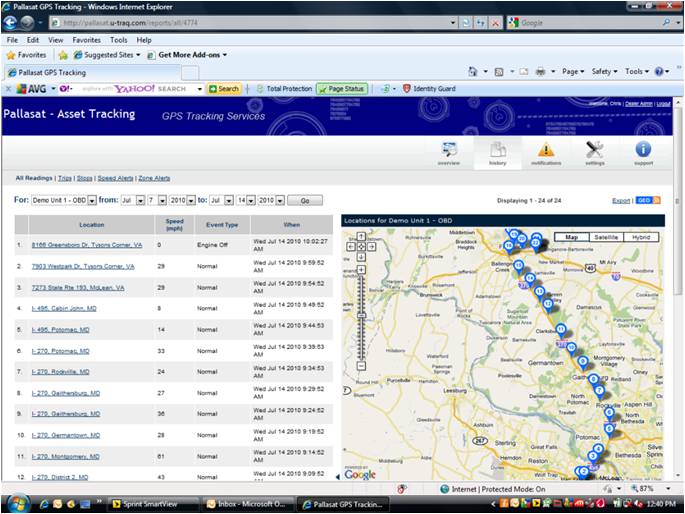Pan the map left with arrow control

coord(351,247)
